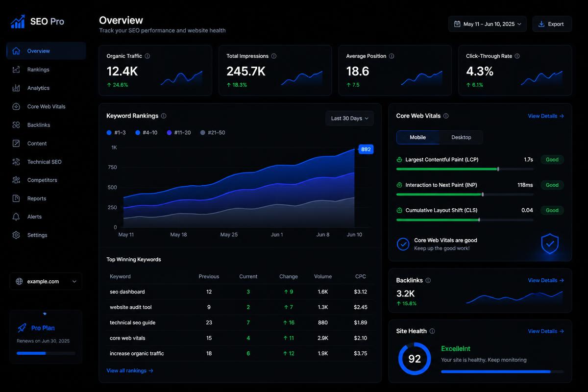Switch Core Web Vitals to Mobile

[417, 137]
